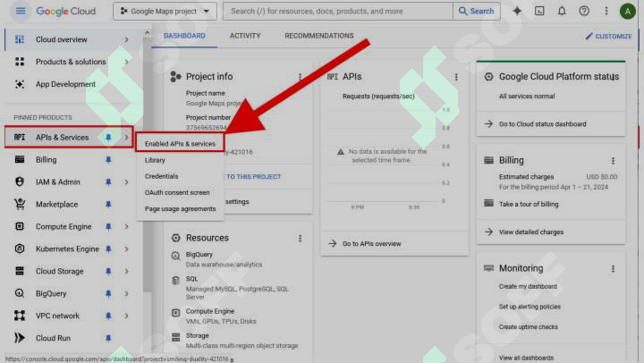
Task: Expand the Compute Engine chevron
Action: [126, 226]
